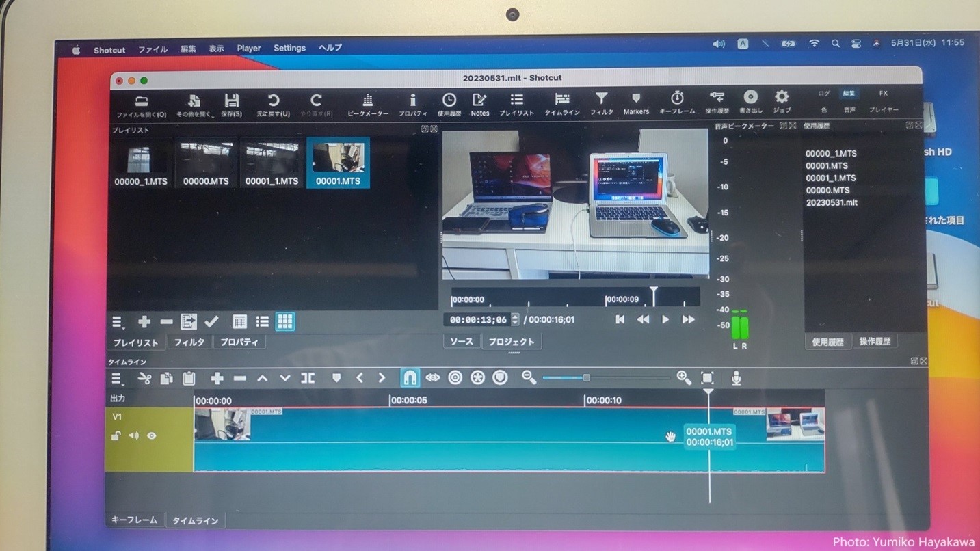The height and width of the screenshot is (551, 980).
Task: Select the 00001_1.MTS playlist thumbnail
Action: point(272,163)
